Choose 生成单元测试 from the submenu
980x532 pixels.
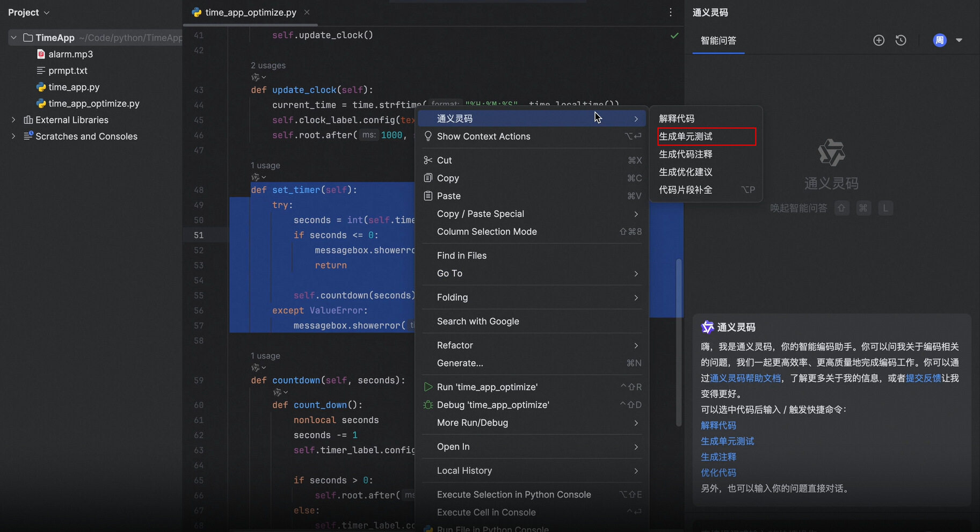[x=706, y=136]
